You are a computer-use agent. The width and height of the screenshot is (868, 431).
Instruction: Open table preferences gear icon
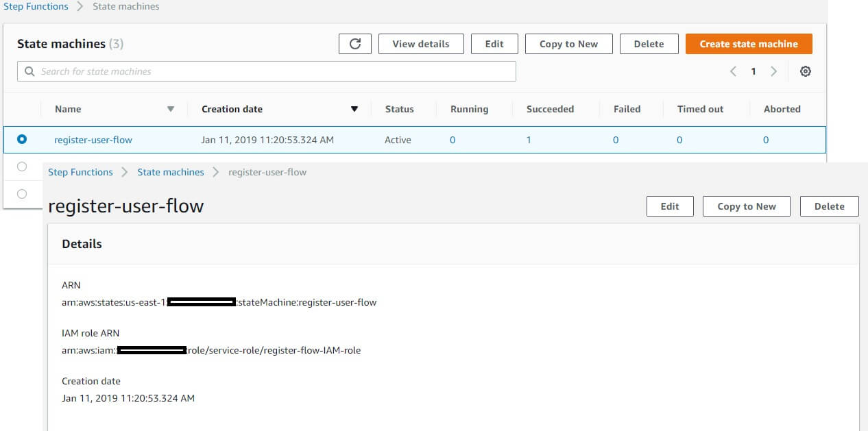(x=806, y=71)
